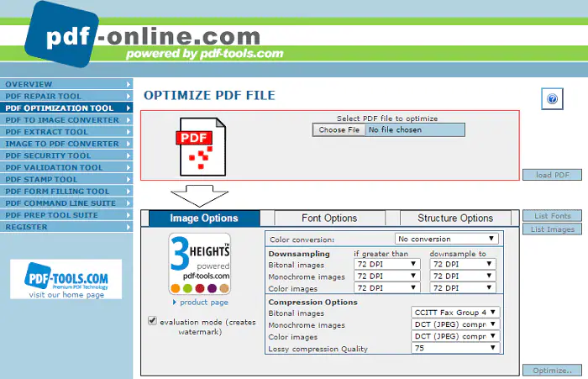Switch to the Font Options tab

pos(329,218)
